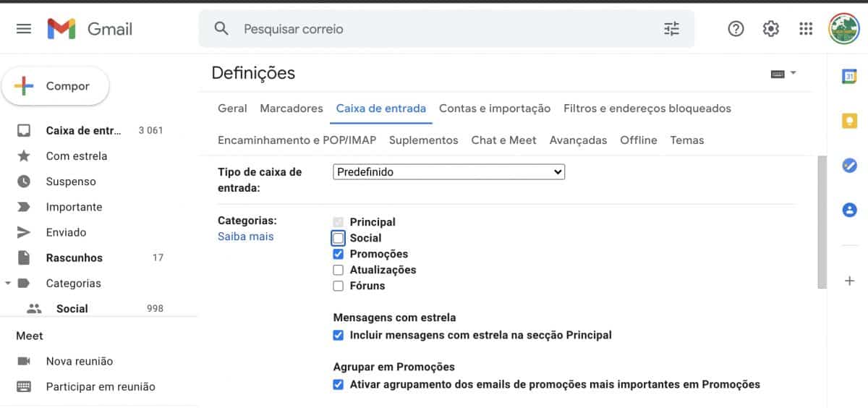Viewport: 868px width, 408px height.
Task: Uncheck the Promoções category checkbox
Action: (x=338, y=254)
